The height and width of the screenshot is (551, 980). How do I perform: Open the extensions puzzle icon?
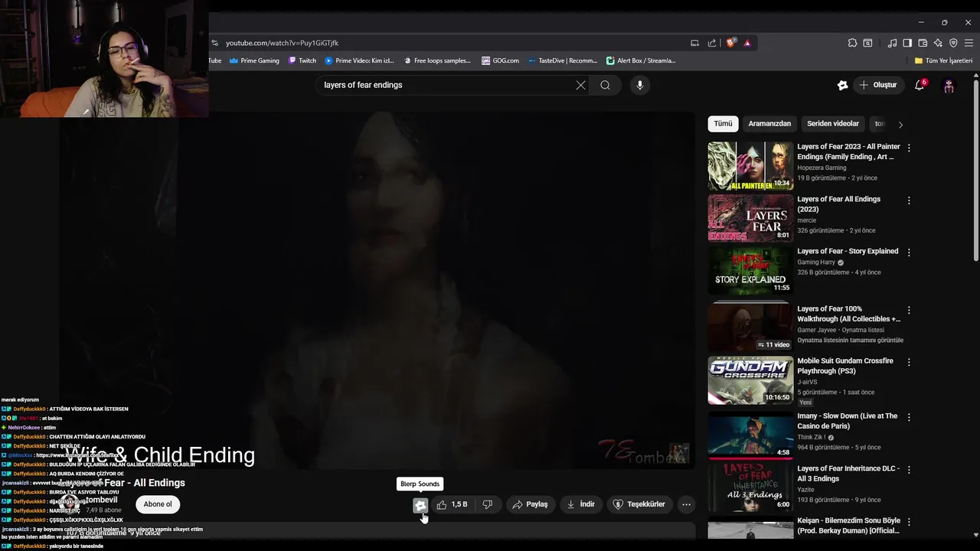pos(852,43)
